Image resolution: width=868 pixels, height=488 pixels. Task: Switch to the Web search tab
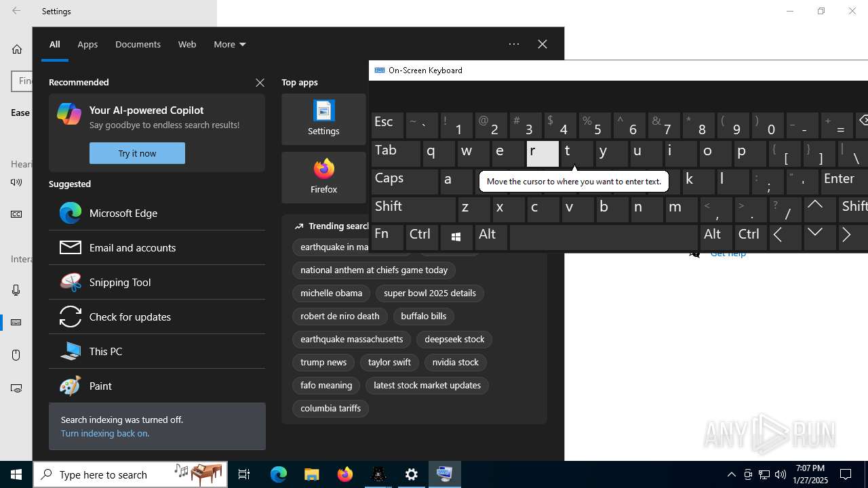(x=187, y=44)
